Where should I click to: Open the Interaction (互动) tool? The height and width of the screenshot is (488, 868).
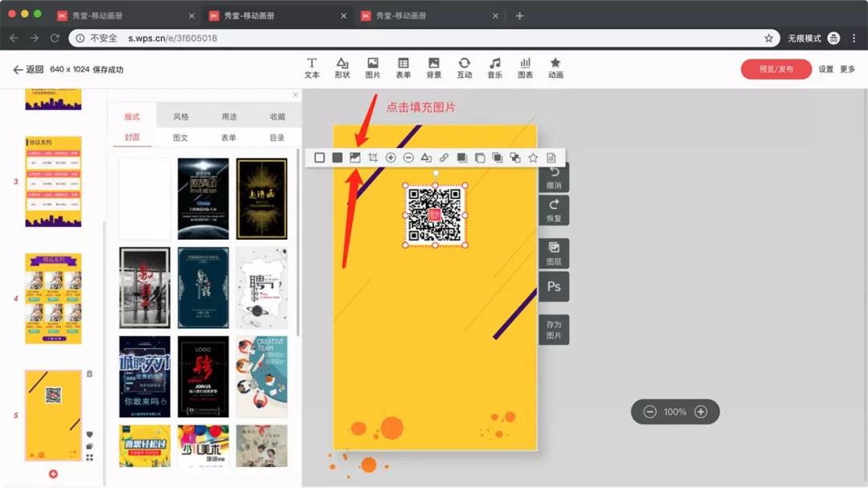tap(464, 68)
